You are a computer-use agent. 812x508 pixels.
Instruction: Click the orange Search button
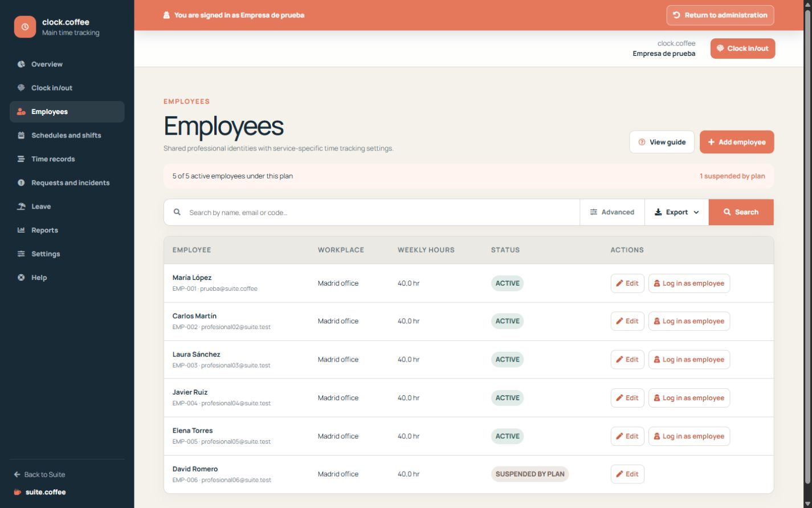pos(741,212)
